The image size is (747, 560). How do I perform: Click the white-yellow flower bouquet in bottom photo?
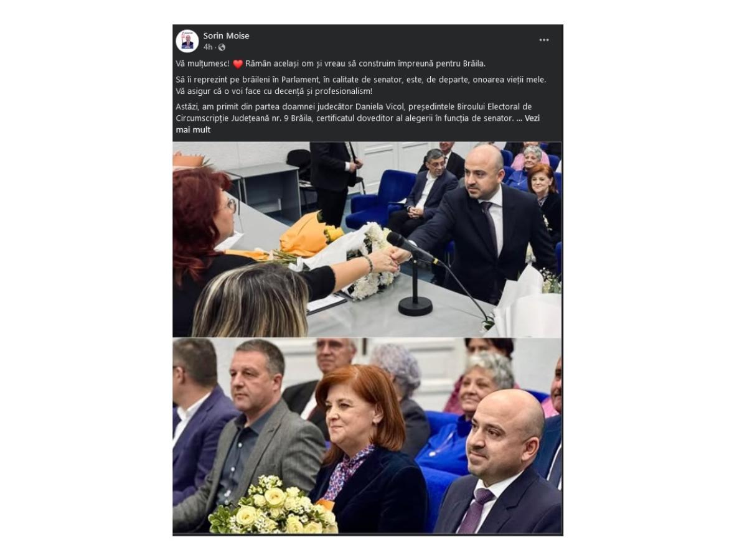(273, 506)
